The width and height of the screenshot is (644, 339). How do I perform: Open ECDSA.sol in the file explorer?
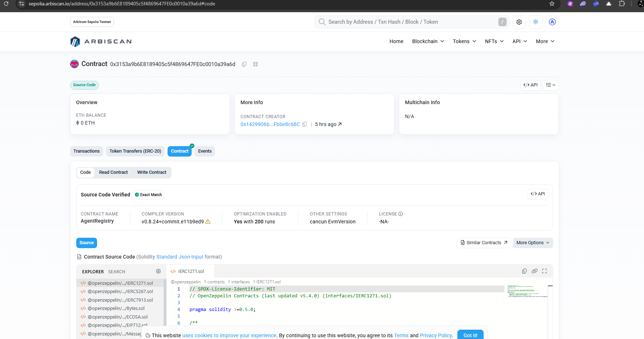(120, 317)
